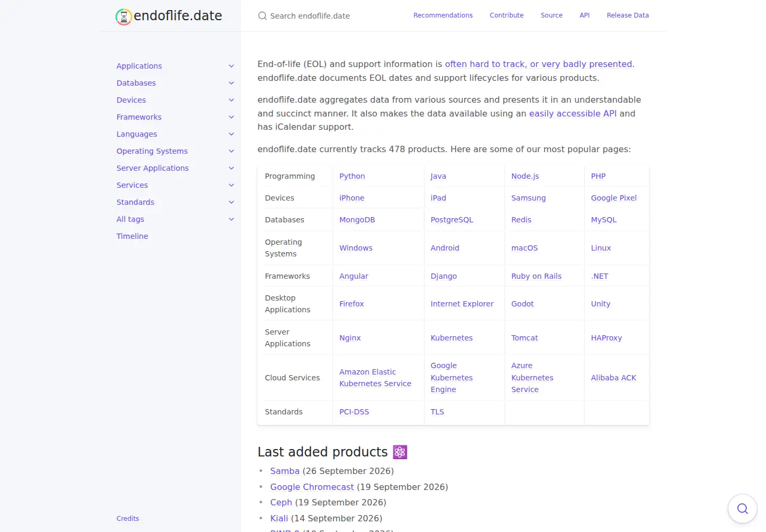The width and height of the screenshot is (766, 532).
Task: Open Samba in last added products
Action: point(285,471)
